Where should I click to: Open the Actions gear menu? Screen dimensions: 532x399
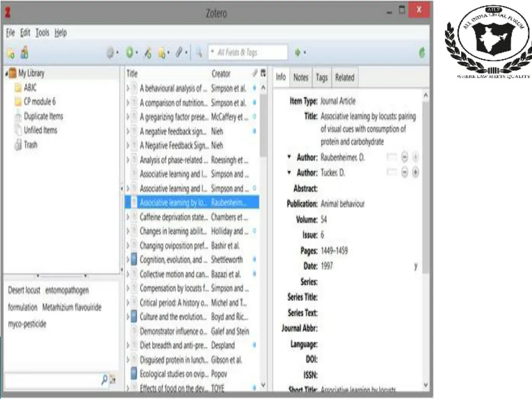110,52
